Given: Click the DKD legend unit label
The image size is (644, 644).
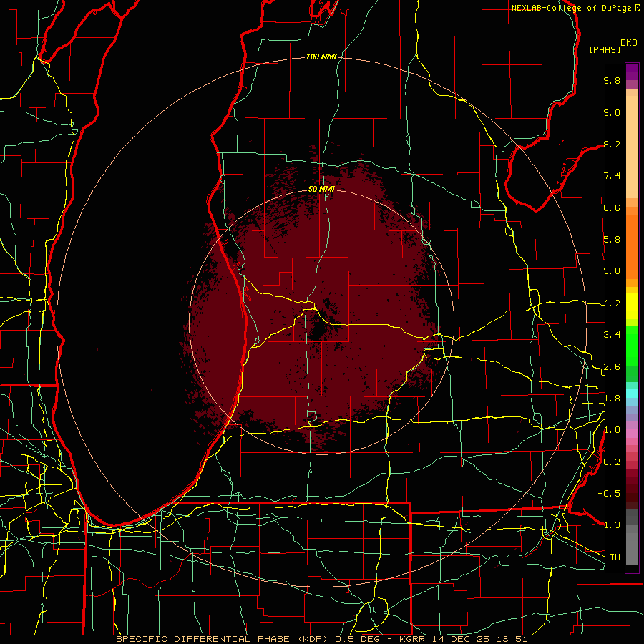Looking at the screenshot, I should pos(629,43).
